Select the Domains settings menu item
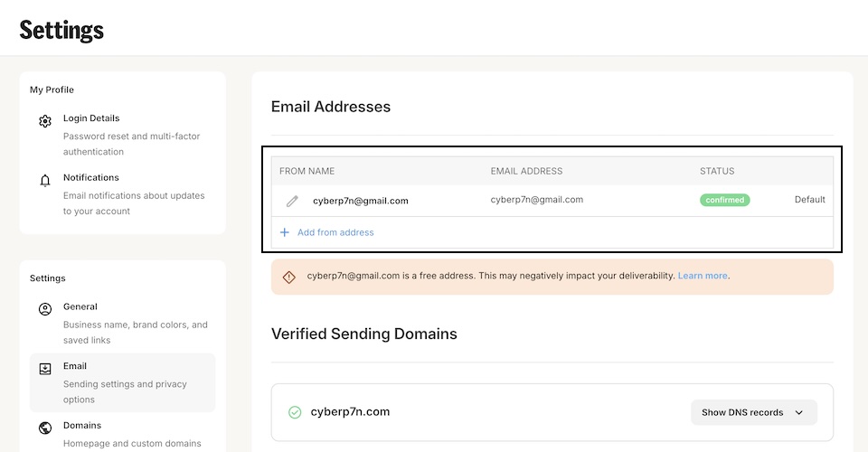This screenshot has height=452, width=868. click(x=82, y=426)
